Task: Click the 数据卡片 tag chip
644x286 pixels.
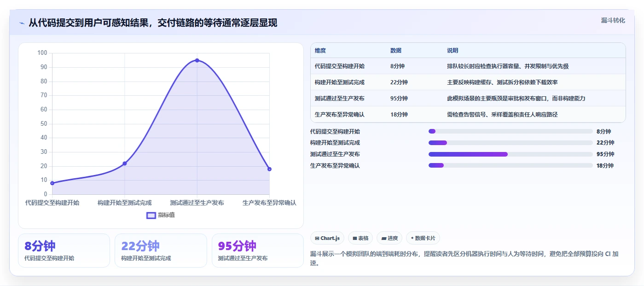Action: coord(423,238)
